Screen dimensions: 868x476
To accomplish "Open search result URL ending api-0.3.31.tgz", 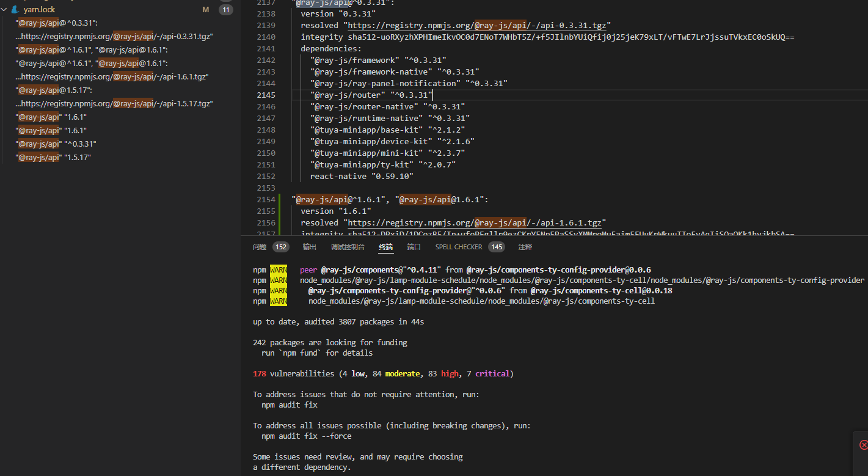I will (114, 37).
